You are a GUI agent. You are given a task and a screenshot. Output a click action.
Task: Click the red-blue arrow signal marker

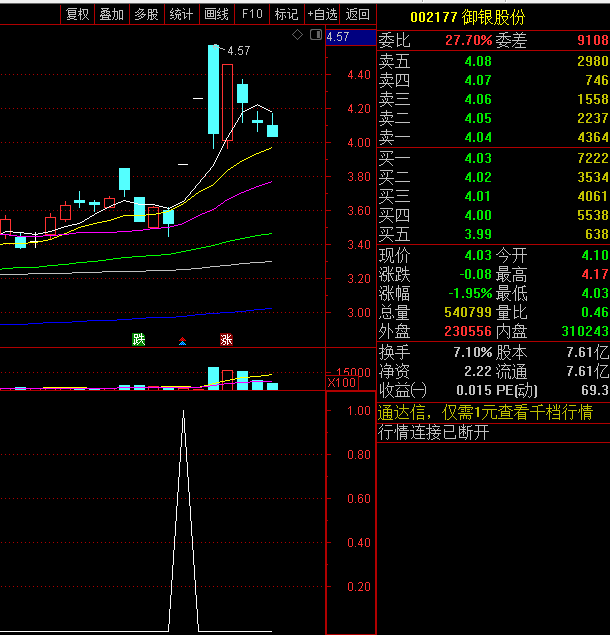pos(183,341)
